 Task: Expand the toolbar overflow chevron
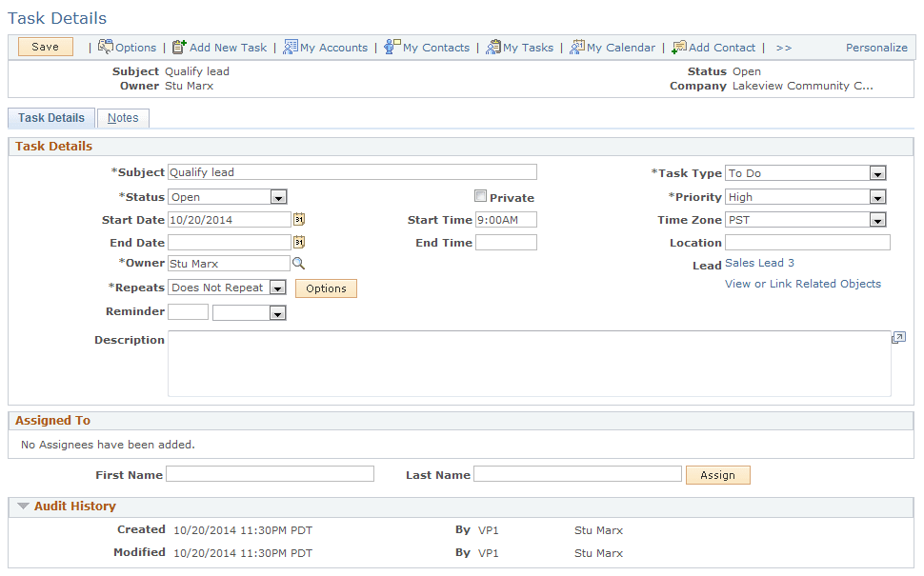point(782,47)
